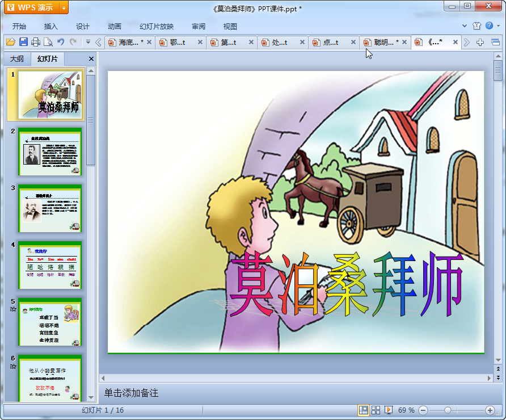Select slide 6 thumbnail
Image resolution: width=506 pixels, height=420 pixels.
tap(50, 378)
